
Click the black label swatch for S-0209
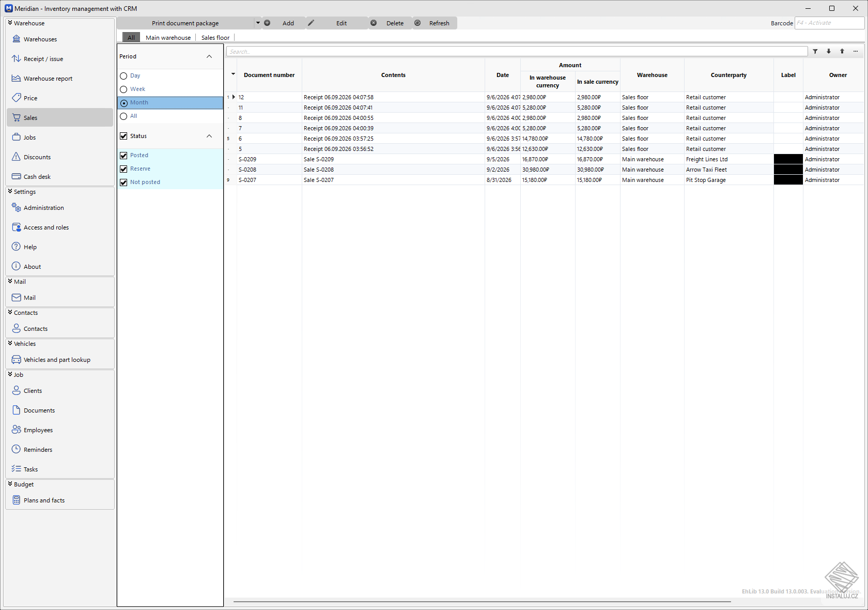[x=788, y=159]
